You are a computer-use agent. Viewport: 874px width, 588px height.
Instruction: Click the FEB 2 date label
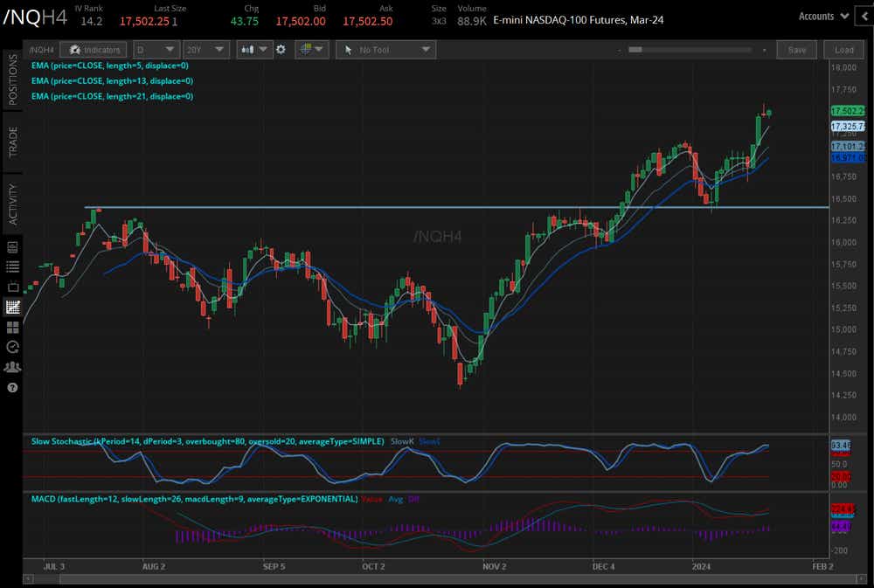point(822,566)
